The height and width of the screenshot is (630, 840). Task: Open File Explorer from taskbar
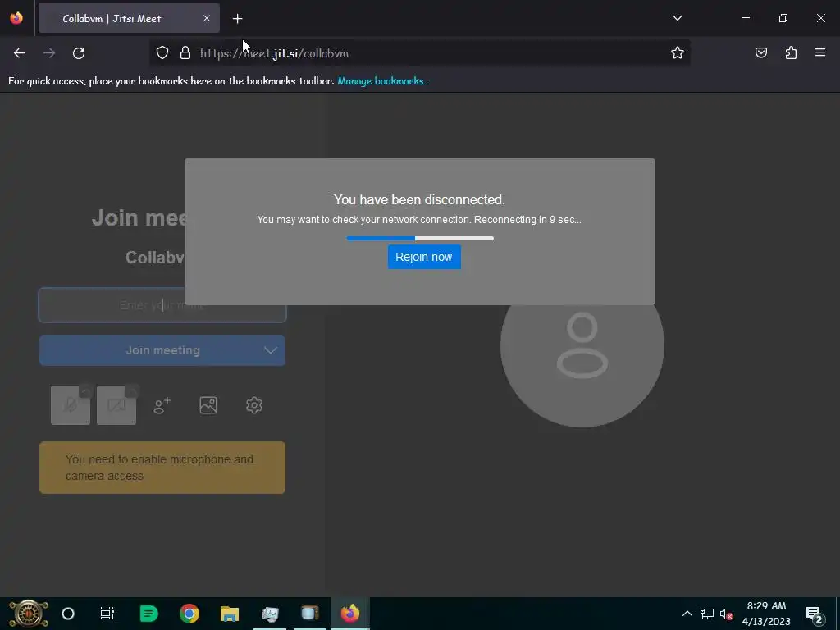[230, 614]
